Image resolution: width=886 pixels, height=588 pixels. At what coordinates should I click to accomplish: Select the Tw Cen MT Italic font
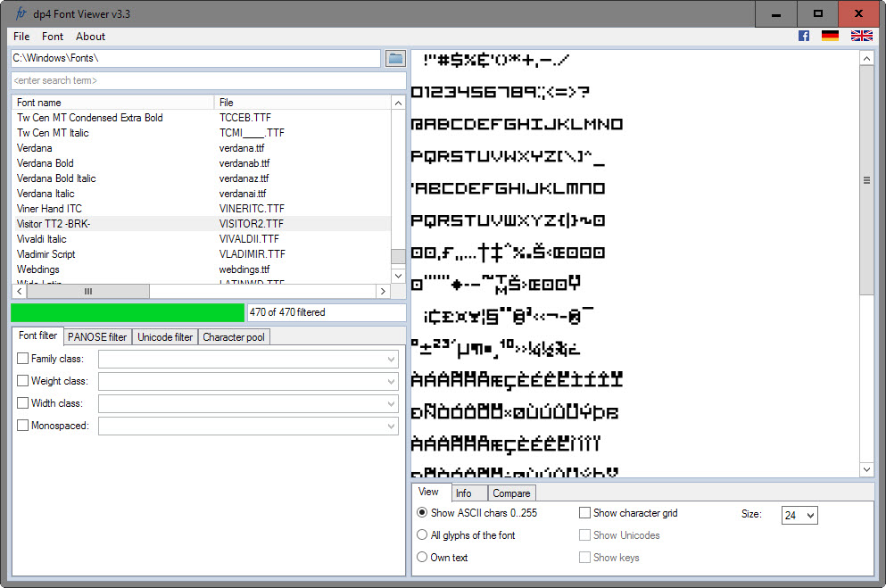coord(201,133)
